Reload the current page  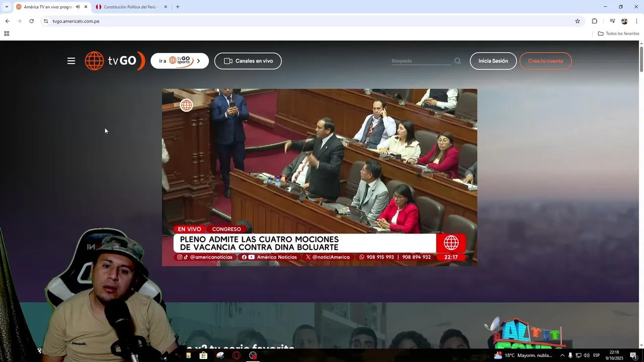point(31,21)
